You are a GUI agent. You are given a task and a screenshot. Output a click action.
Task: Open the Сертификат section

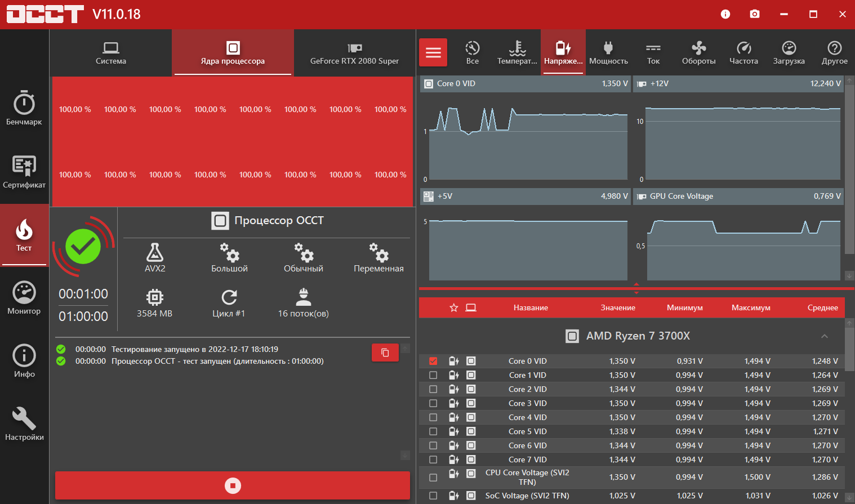(24, 172)
